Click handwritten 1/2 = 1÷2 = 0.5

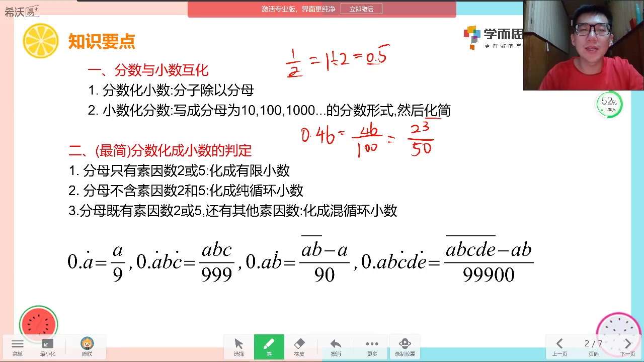[338, 62]
